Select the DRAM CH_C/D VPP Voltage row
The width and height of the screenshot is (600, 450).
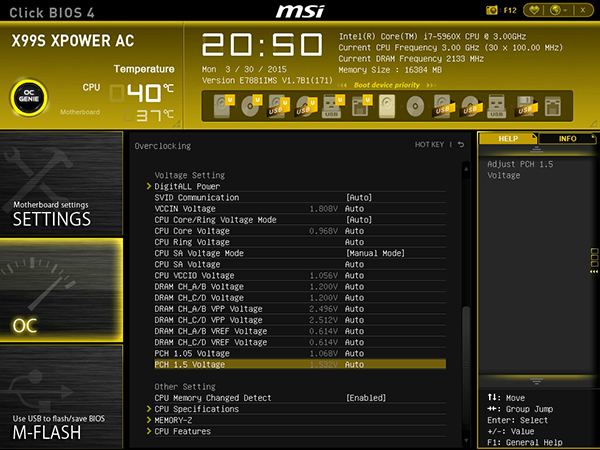[300, 320]
